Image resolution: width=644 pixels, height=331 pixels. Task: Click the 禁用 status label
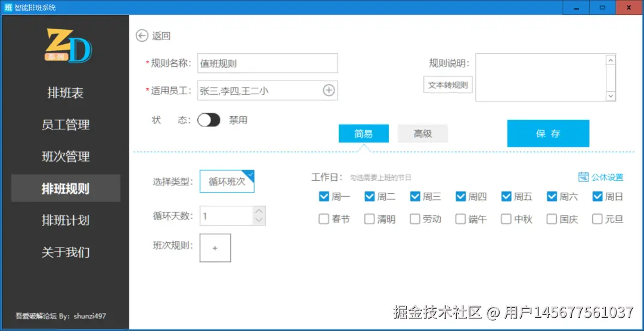coord(238,120)
